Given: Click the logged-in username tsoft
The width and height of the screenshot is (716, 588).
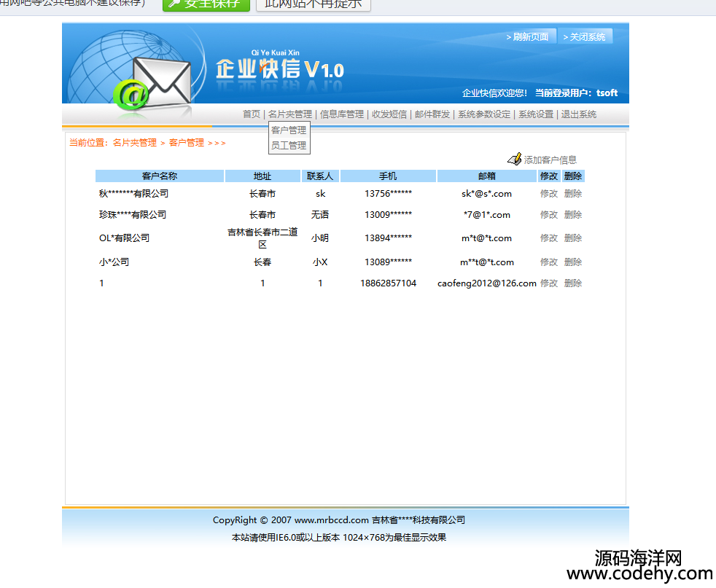Looking at the screenshot, I should click(x=607, y=93).
